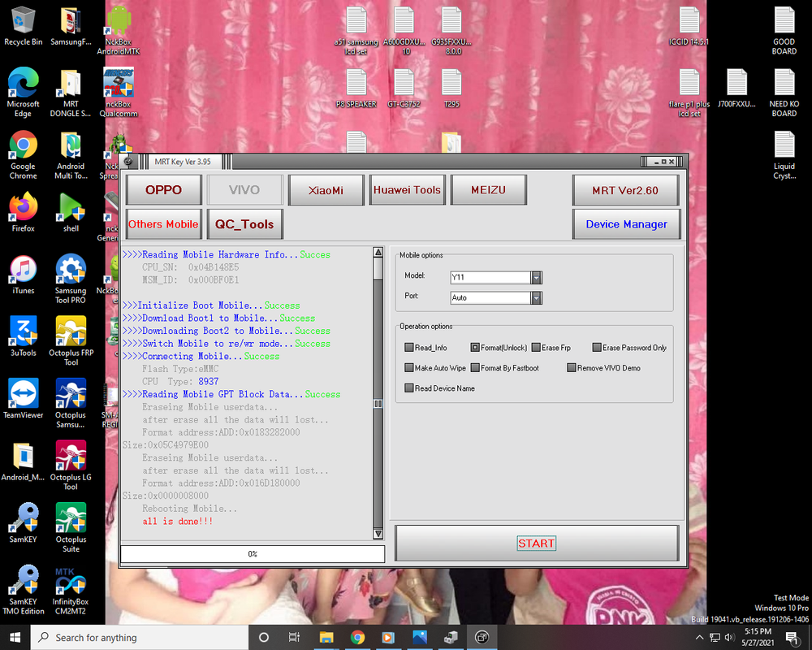Click log scrollbar down arrow
The width and height of the screenshot is (812, 650).
[378, 533]
